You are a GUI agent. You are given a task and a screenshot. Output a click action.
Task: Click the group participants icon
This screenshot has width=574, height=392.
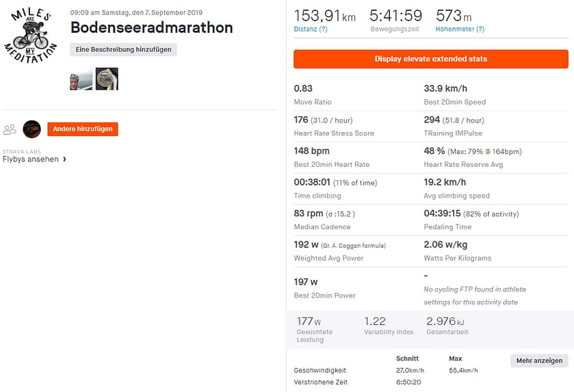(10, 129)
